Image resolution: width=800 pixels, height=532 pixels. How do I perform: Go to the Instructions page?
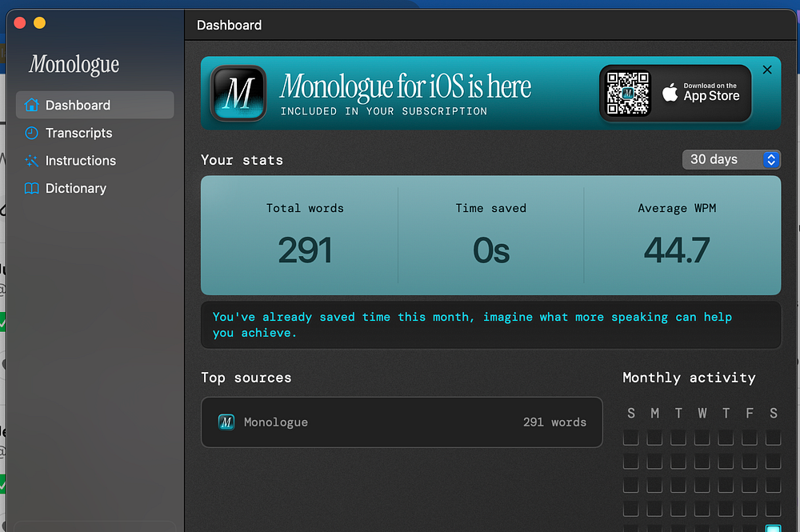coord(95,161)
